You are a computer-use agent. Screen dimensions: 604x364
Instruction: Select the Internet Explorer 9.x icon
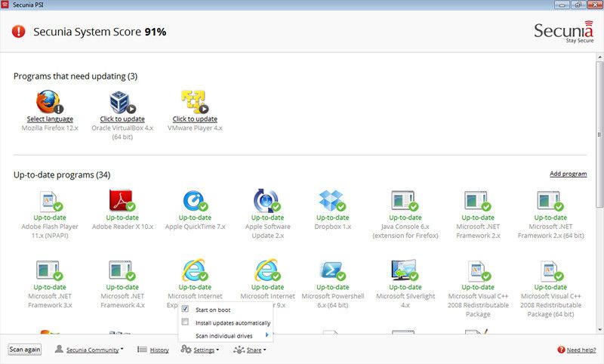267,270
